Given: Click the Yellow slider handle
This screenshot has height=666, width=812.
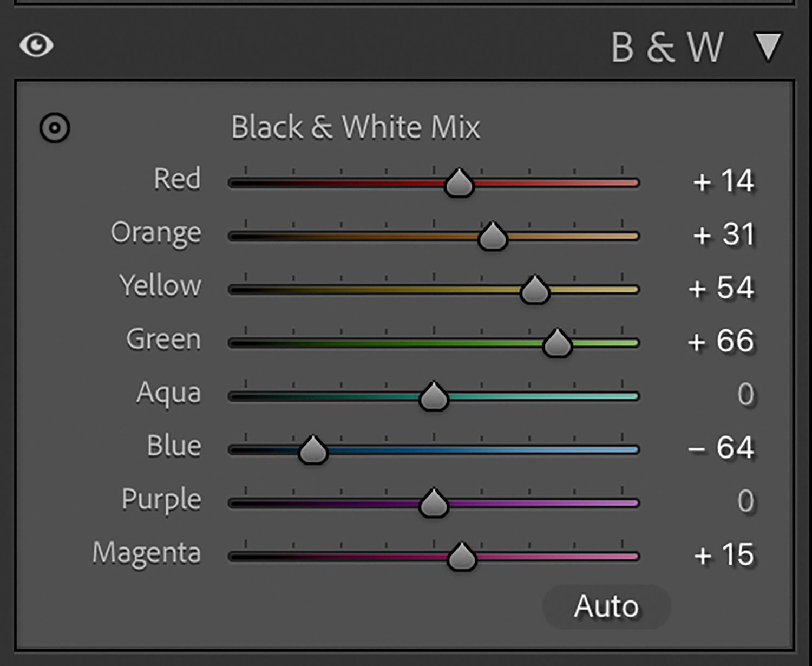Looking at the screenshot, I should click(535, 290).
